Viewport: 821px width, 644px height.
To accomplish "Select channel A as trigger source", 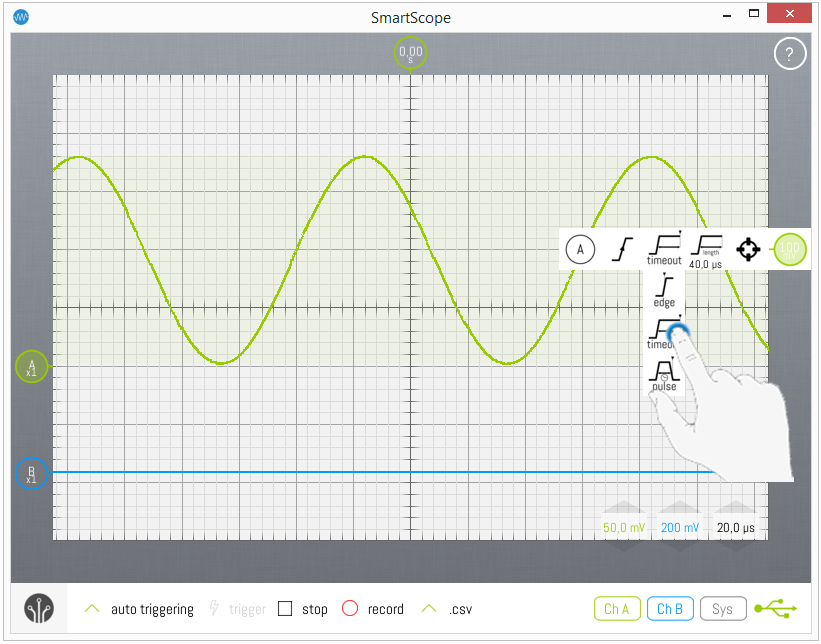I will point(580,248).
